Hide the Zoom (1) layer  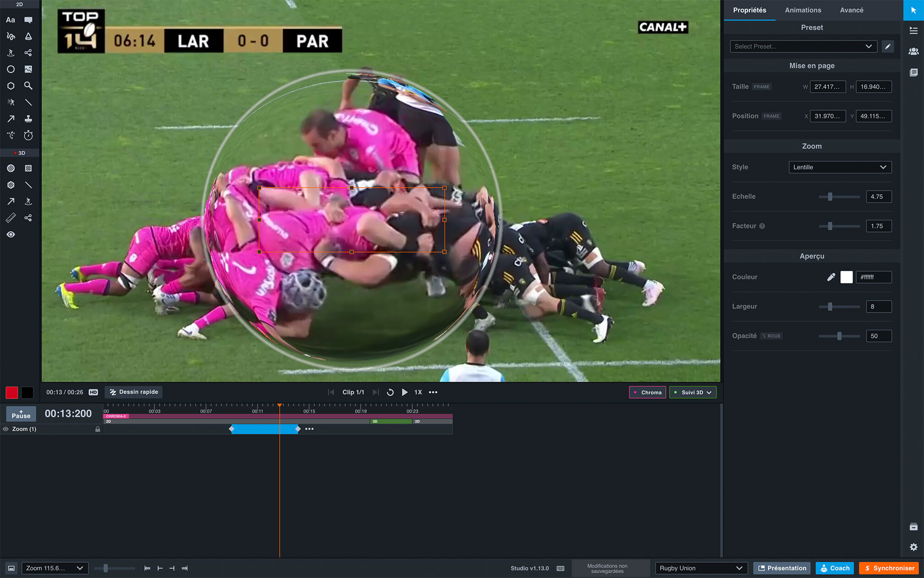point(6,429)
